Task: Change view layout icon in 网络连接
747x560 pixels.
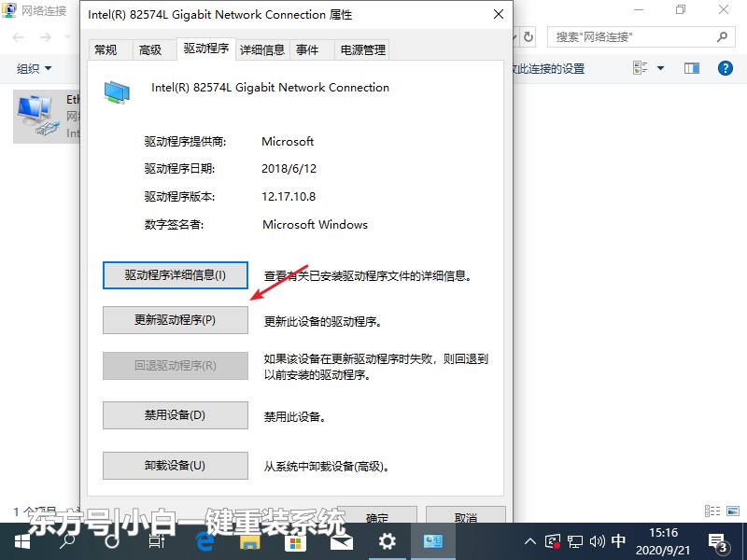Action: [x=641, y=68]
